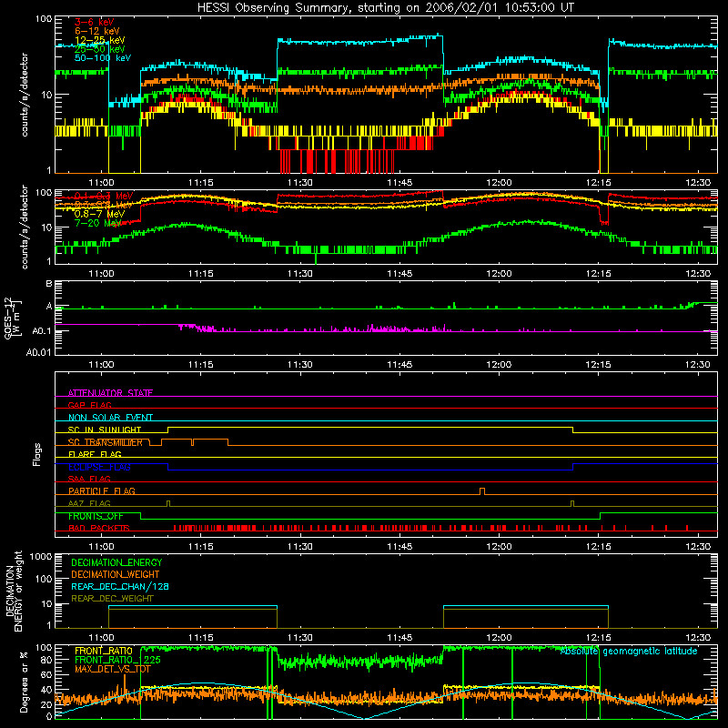Click the A0.01 tick on GOES panel
Image resolution: width=728 pixels, height=728 pixels.
click(x=39, y=352)
